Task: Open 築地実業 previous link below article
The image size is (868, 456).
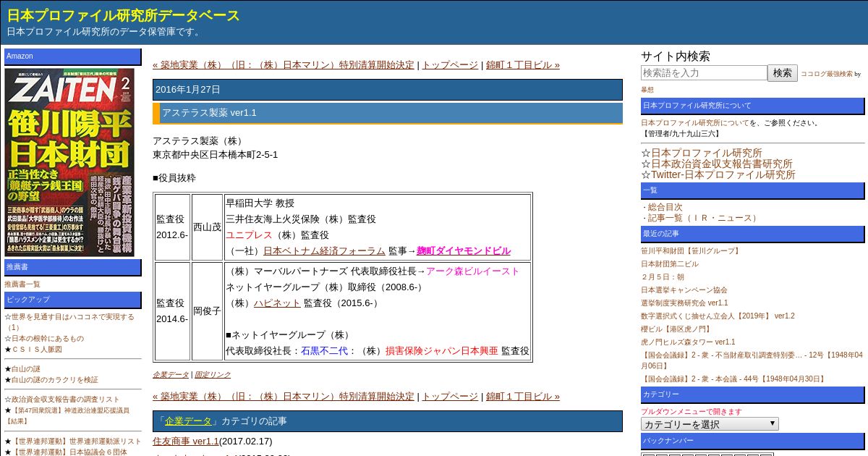Action: [284, 397]
